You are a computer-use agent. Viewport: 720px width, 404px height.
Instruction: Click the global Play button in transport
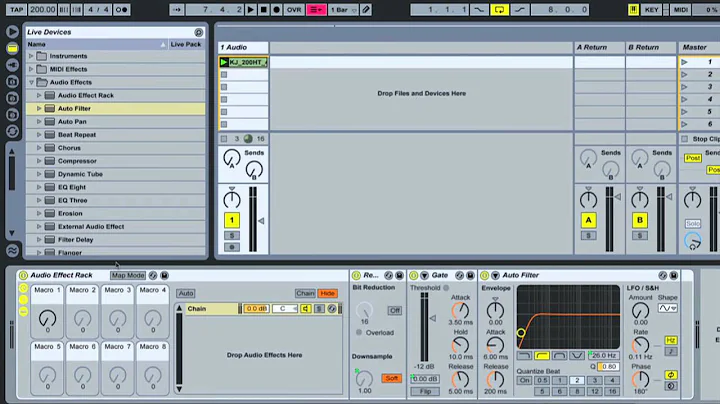coord(251,10)
